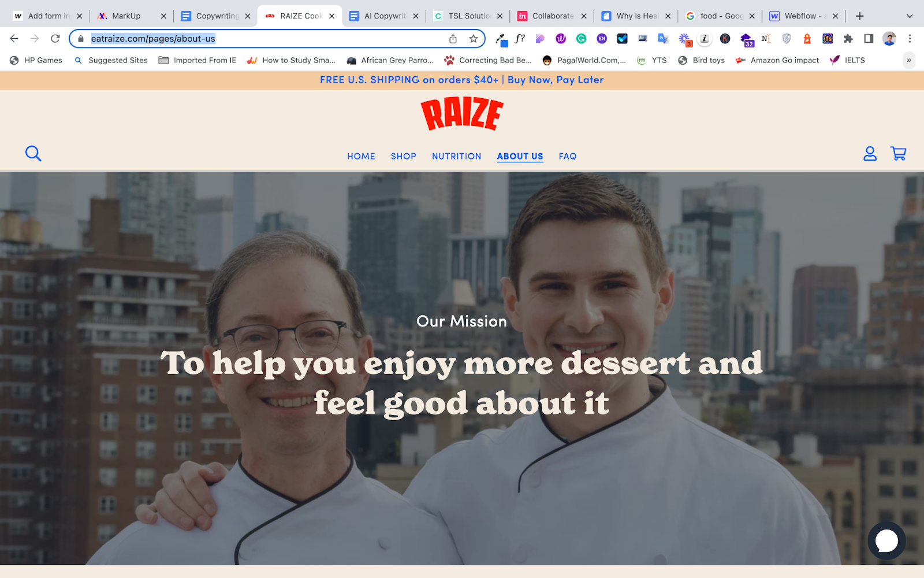Viewport: 924px width, 578px height.
Task: Click the RAIZE logo
Action: 462,113
